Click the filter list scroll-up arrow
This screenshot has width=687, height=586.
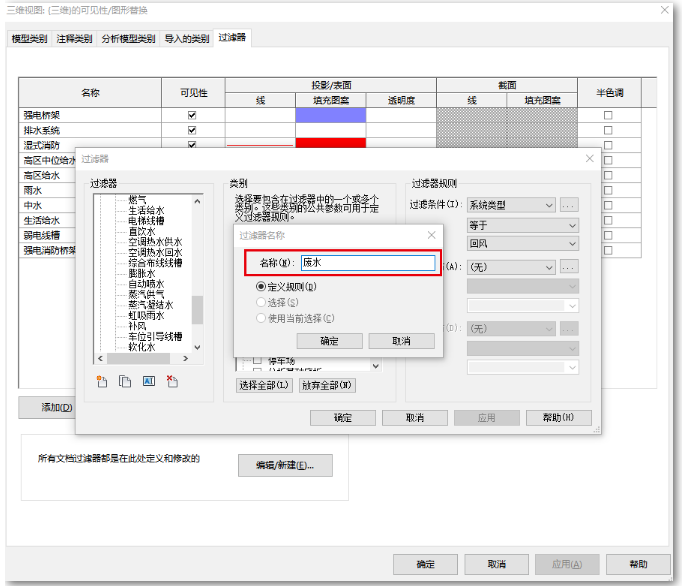click(x=197, y=201)
